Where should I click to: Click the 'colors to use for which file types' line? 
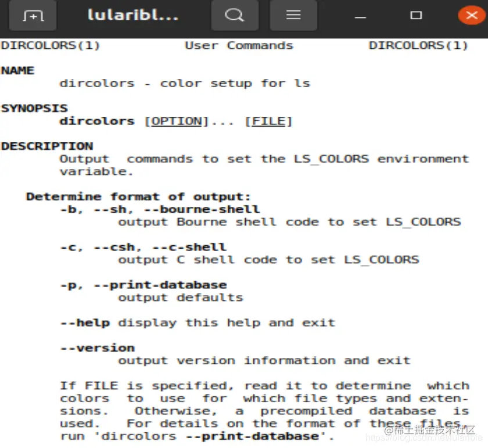click(x=264, y=398)
